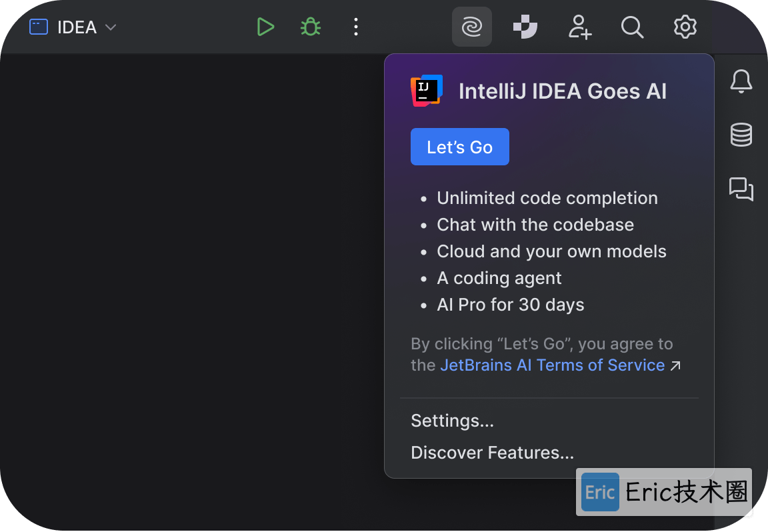Click the "IntelliJ IDEA Goes AI" heading
The image size is (768, 532).
coord(562,91)
